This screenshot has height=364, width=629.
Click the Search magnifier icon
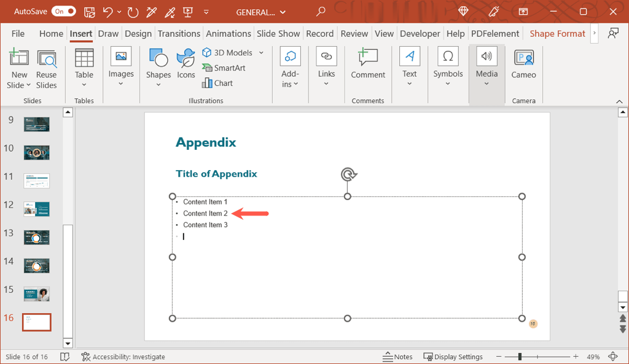321,12
